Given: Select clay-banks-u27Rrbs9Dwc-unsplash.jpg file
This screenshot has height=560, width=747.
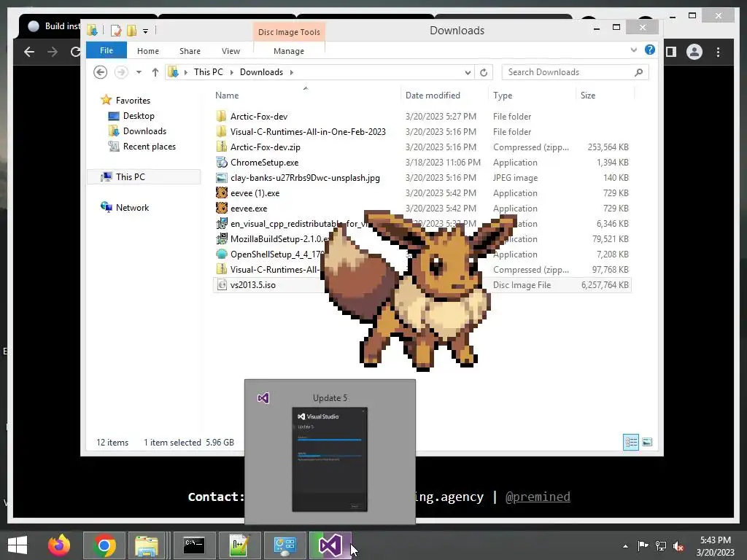Looking at the screenshot, I should [305, 178].
